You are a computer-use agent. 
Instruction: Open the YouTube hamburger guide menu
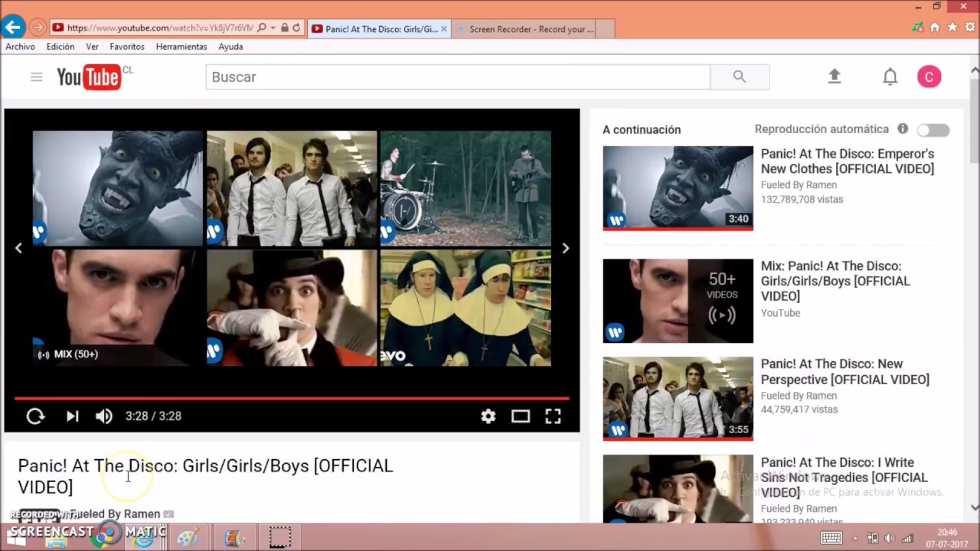36,77
